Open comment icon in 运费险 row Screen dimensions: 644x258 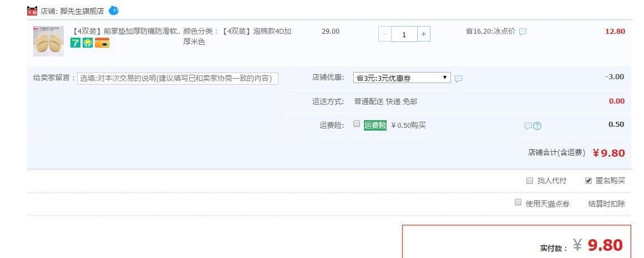(528, 126)
